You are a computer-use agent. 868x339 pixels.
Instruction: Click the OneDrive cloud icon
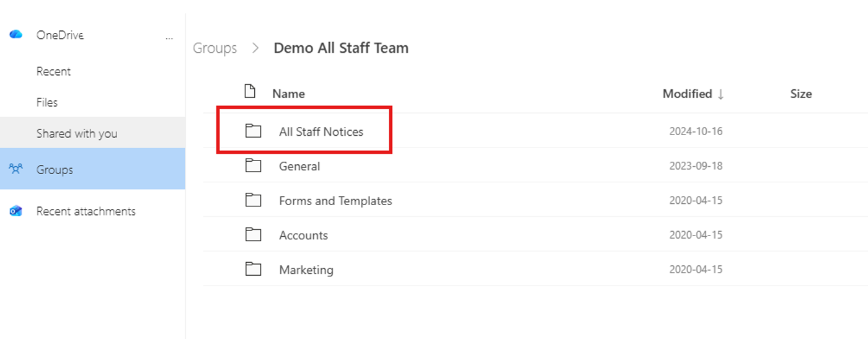pos(16,35)
